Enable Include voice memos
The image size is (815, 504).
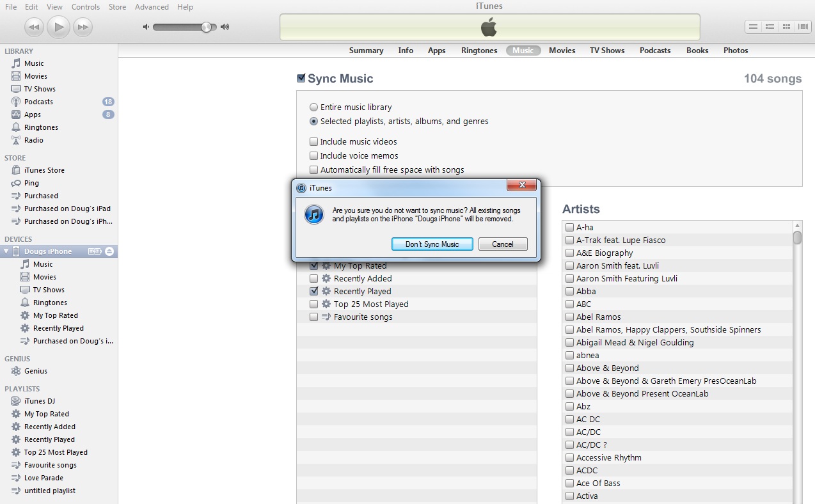[x=313, y=156]
